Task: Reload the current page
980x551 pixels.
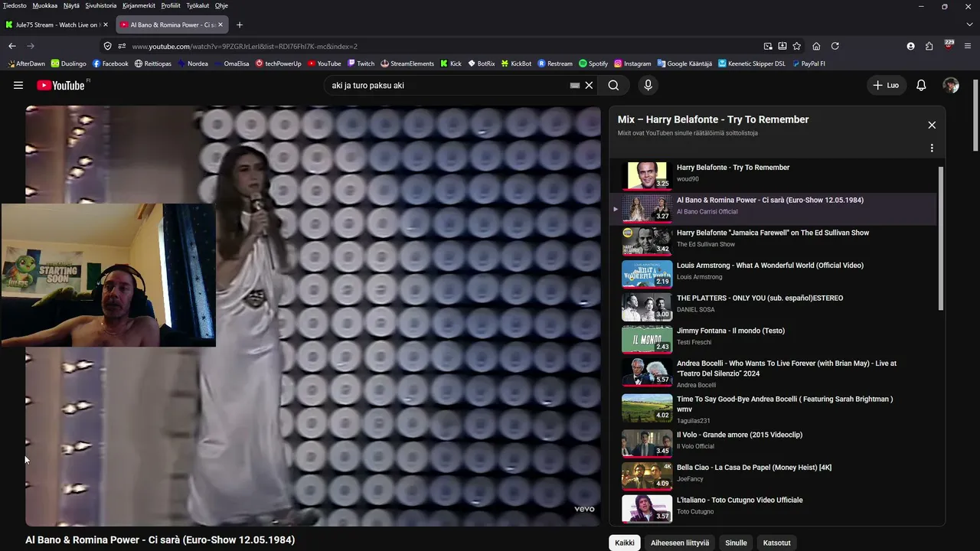Action: pyautogui.click(x=835, y=46)
